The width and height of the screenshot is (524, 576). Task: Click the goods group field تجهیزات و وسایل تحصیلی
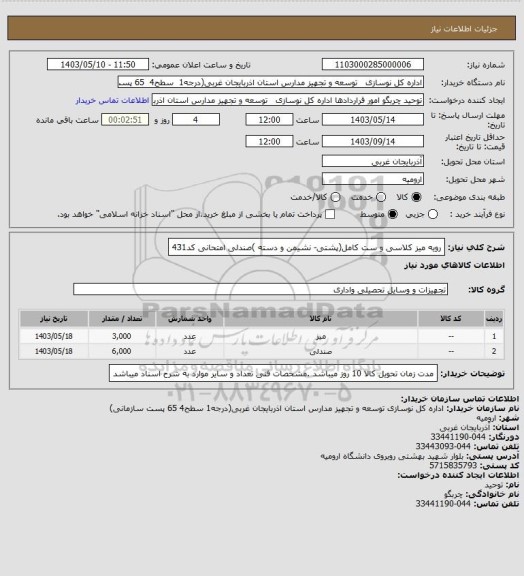coord(260,289)
